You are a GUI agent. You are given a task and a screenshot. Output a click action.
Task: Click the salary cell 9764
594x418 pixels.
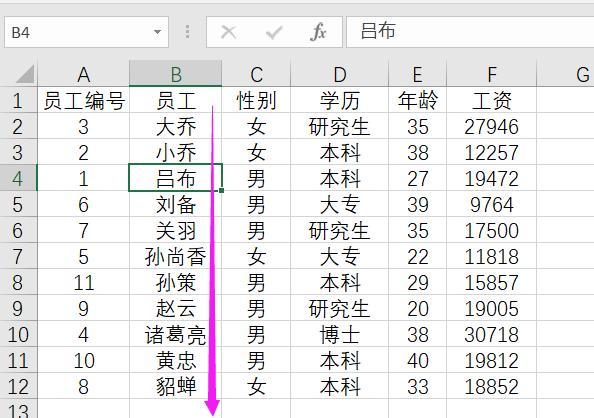click(491, 204)
